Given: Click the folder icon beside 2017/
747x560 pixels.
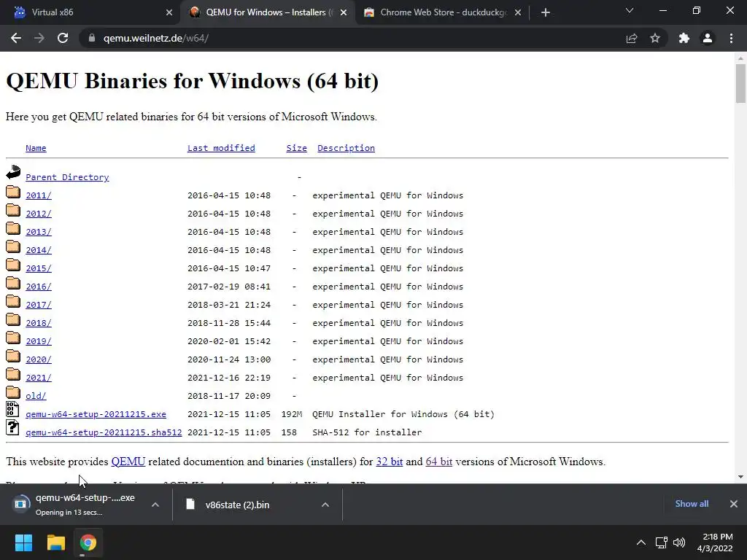Looking at the screenshot, I should (x=13, y=301).
